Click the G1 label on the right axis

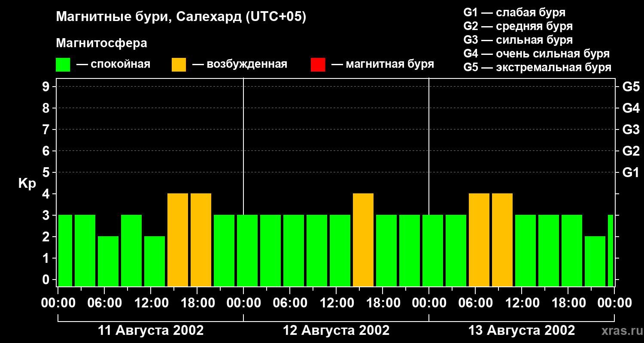(631, 173)
